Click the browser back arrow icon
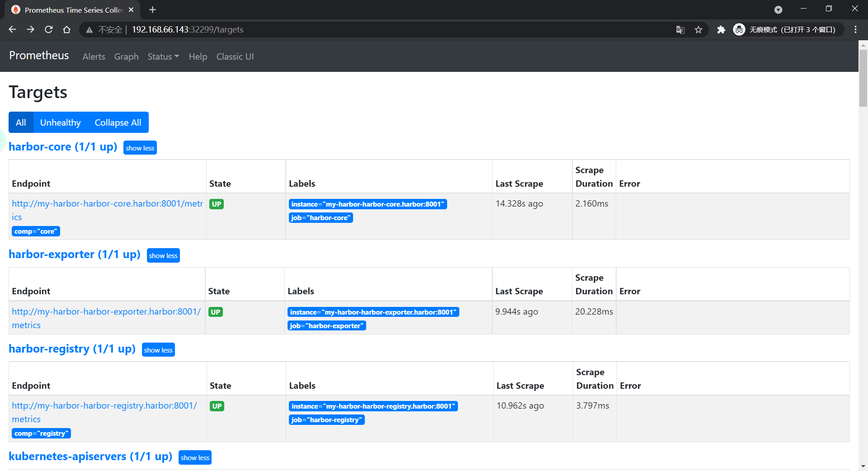Image resolution: width=868 pixels, height=471 pixels. (x=13, y=29)
